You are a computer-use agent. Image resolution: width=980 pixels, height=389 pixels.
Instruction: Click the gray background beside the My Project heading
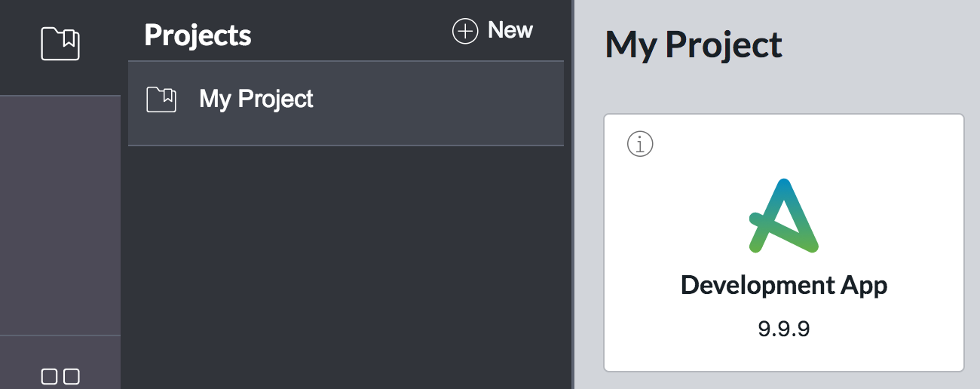pos(882,45)
